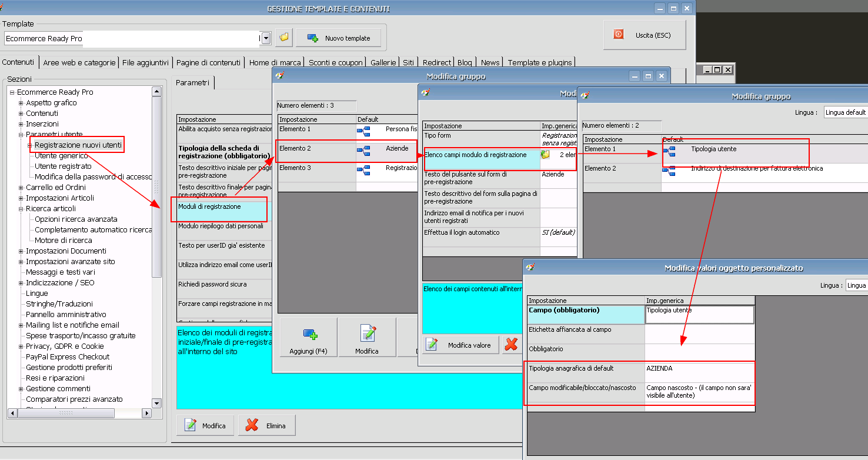Select the Tipo form setting row
This screenshot has height=460, width=868.
point(499,140)
